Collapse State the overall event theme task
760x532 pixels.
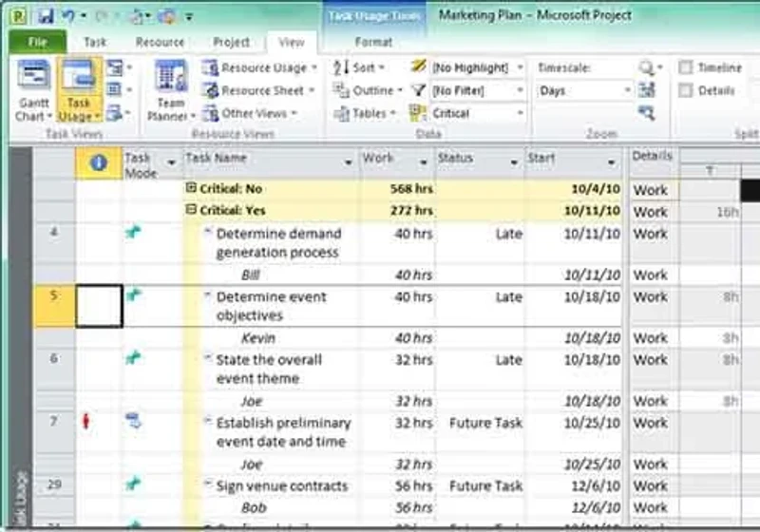[x=207, y=357]
